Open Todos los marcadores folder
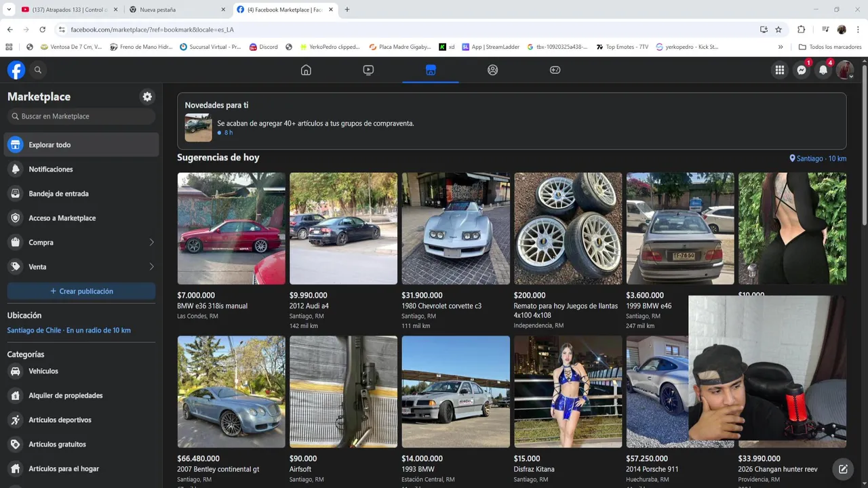This screenshot has height=488, width=868. pyautogui.click(x=830, y=47)
